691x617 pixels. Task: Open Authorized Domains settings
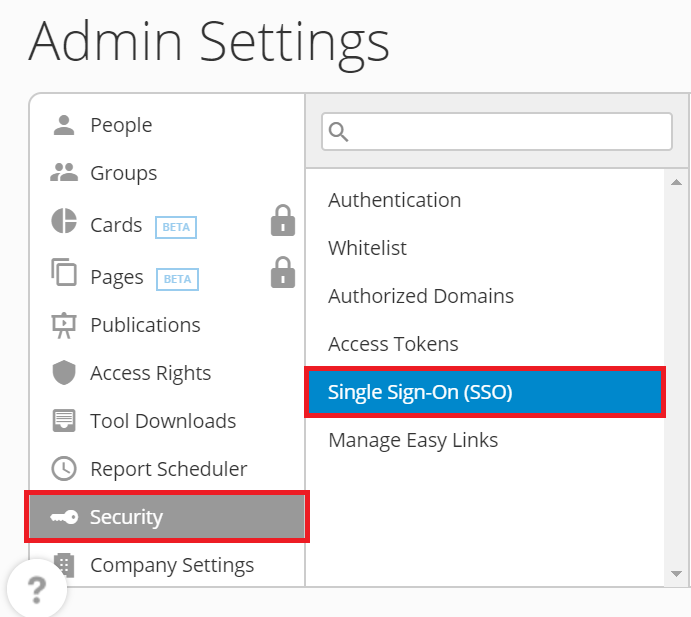pos(421,296)
